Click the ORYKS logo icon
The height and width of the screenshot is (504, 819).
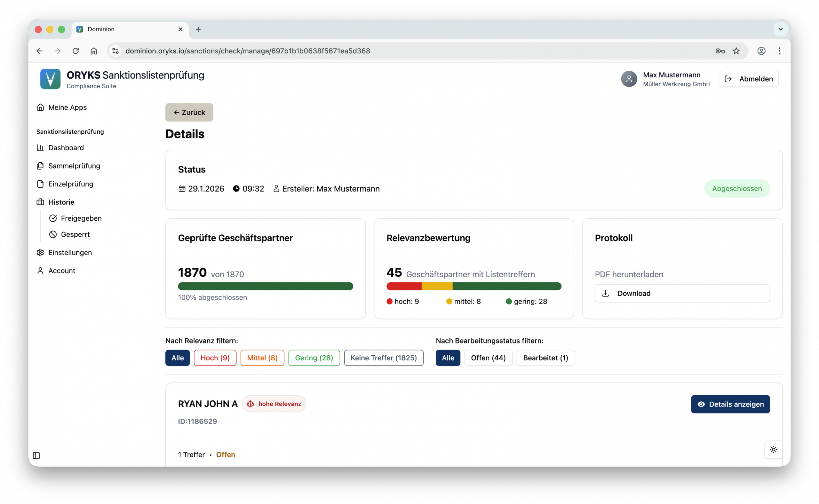(50, 79)
